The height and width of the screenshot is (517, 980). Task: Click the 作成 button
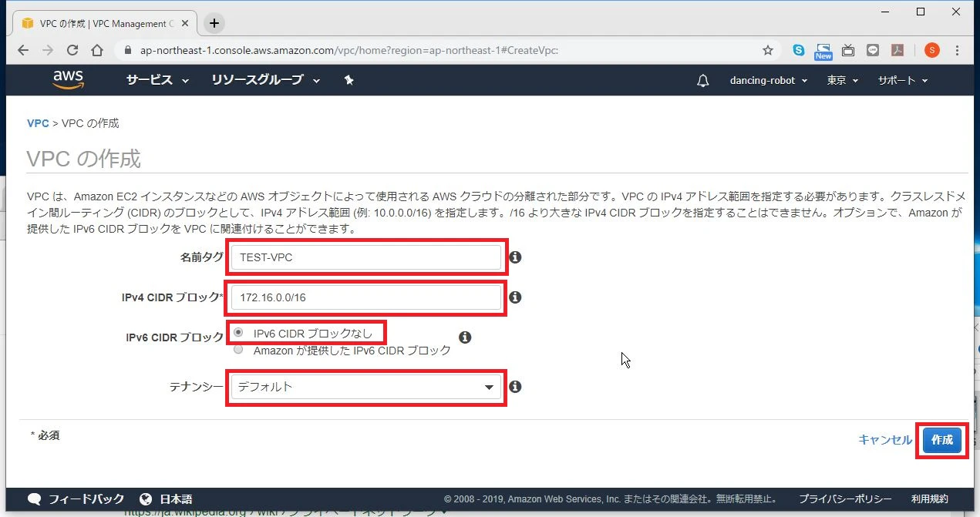tap(942, 440)
